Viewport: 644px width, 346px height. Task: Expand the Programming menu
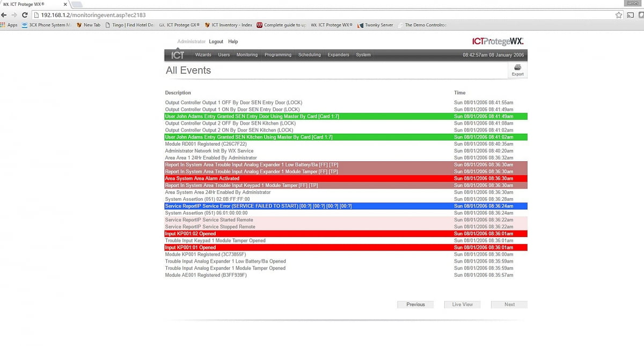(x=278, y=55)
